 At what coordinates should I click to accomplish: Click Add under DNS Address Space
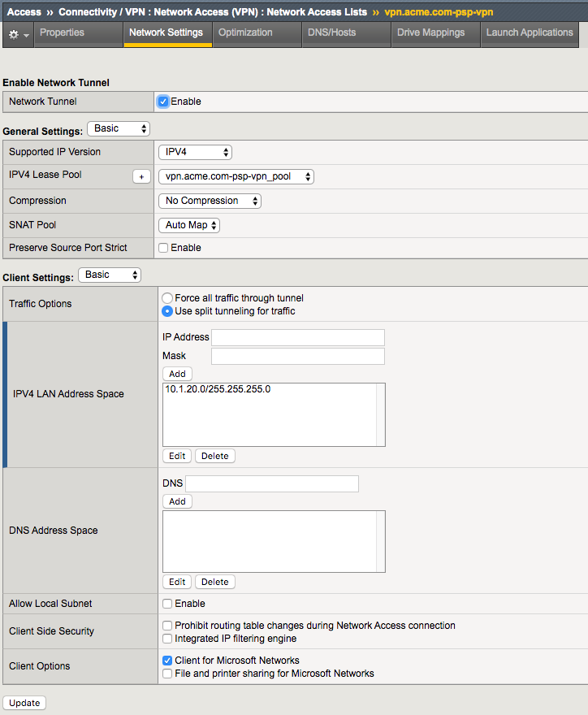(177, 501)
